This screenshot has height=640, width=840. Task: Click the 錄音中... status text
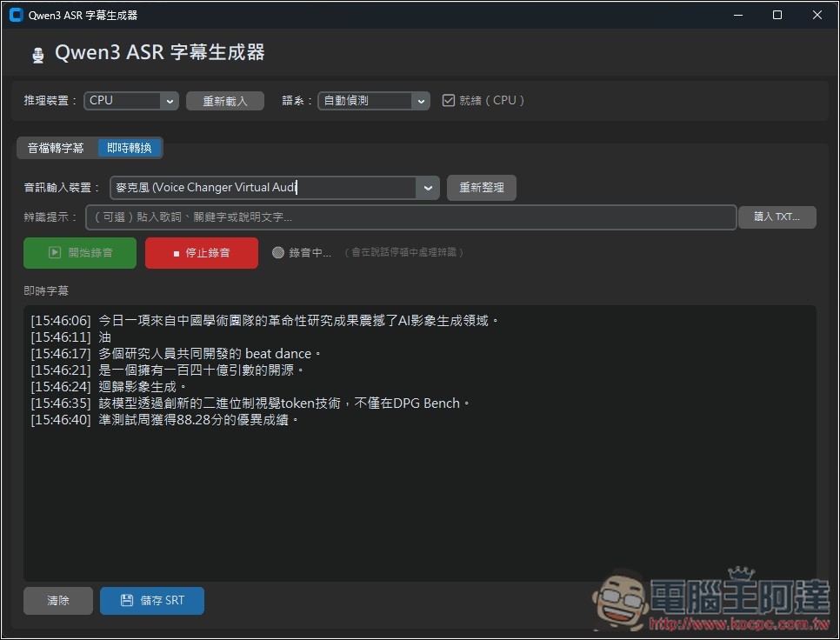(x=310, y=252)
